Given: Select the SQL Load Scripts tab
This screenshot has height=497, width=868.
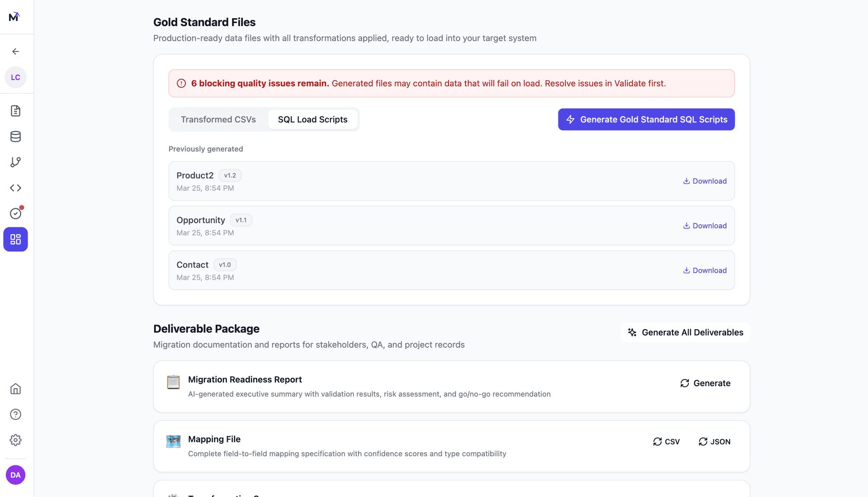Looking at the screenshot, I should [x=312, y=119].
